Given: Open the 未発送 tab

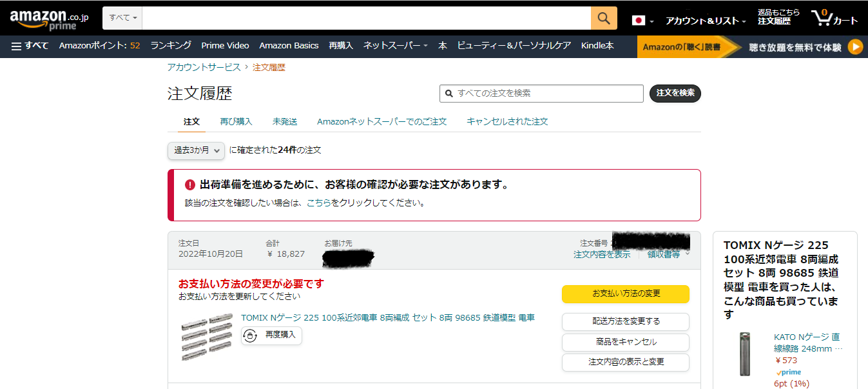Looking at the screenshot, I should coord(285,121).
